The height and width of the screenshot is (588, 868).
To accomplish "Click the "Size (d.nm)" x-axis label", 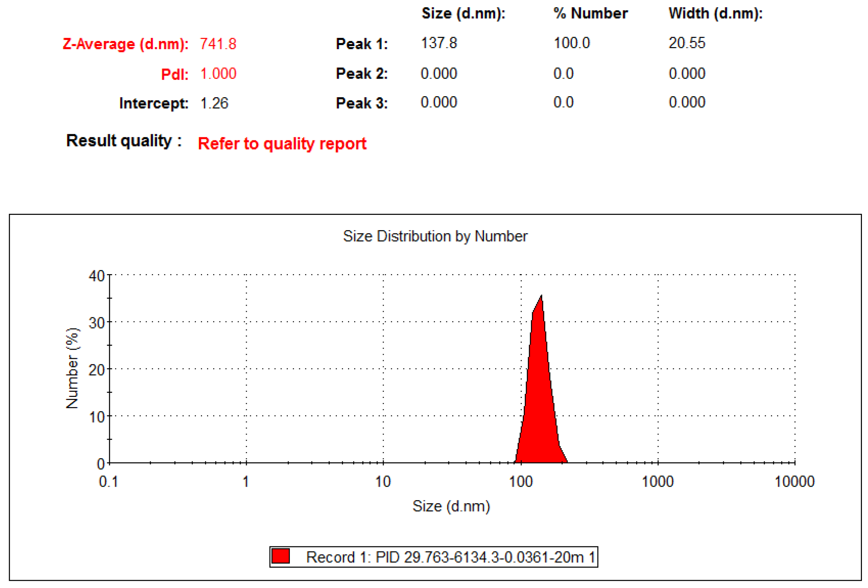I will point(451,506).
